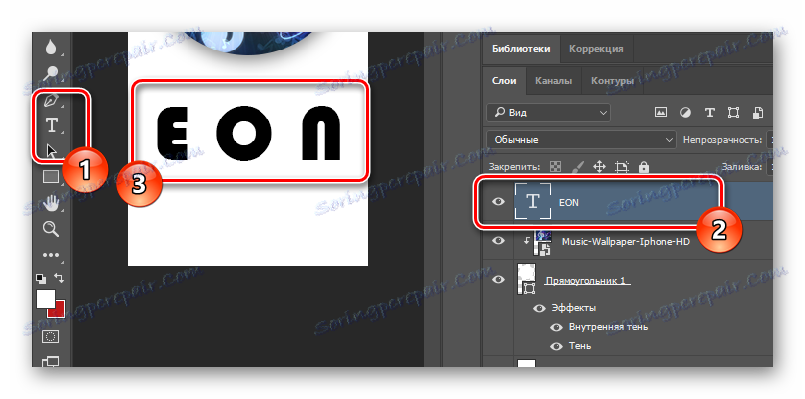The image size is (805, 399).
Task: Select the Rectangle shape tool
Action: click(51, 177)
